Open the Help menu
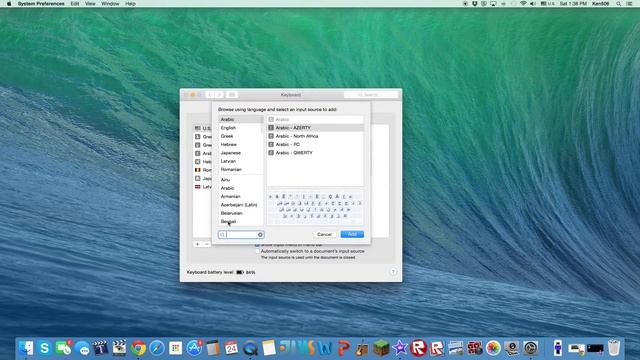This screenshot has height=360, width=640. [x=130, y=4]
